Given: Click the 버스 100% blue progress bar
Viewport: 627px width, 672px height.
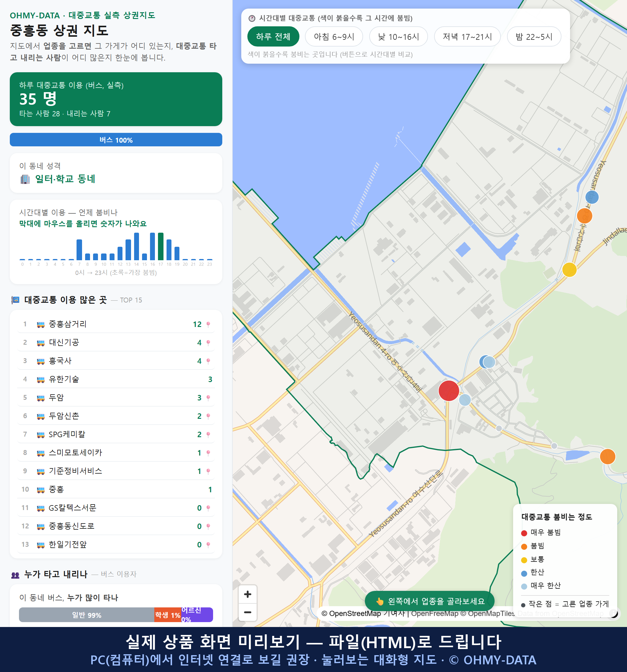Looking at the screenshot, I should [x=116, y=140].
